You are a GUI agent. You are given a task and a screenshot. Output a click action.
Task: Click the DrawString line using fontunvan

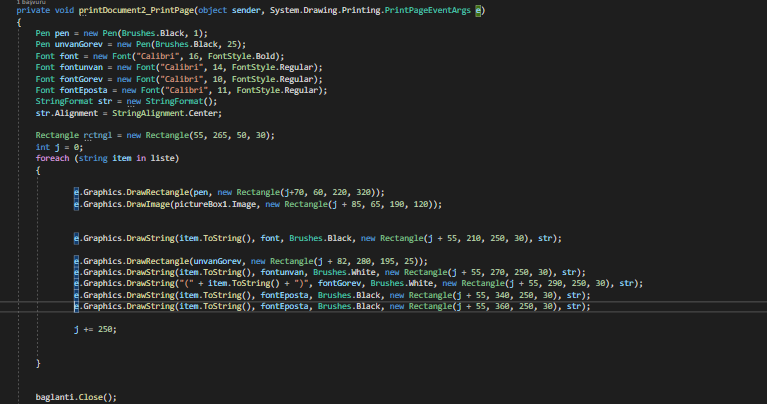(330, 273)
